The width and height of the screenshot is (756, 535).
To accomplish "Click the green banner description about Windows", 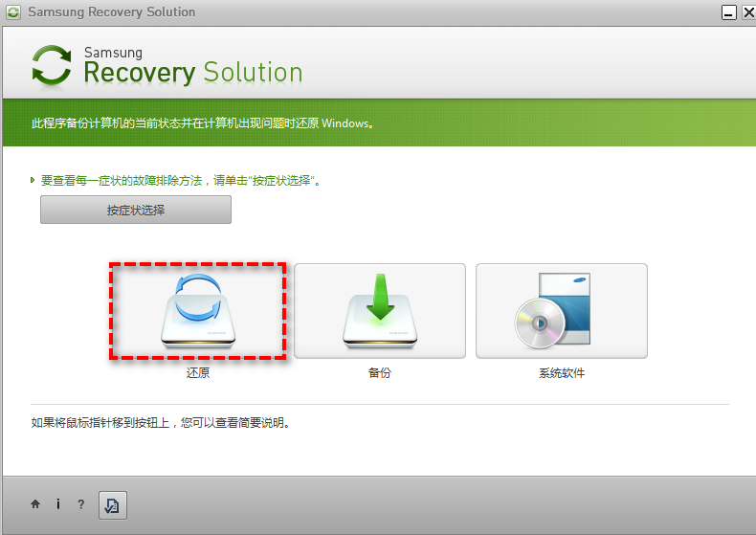I will point(203,123).
